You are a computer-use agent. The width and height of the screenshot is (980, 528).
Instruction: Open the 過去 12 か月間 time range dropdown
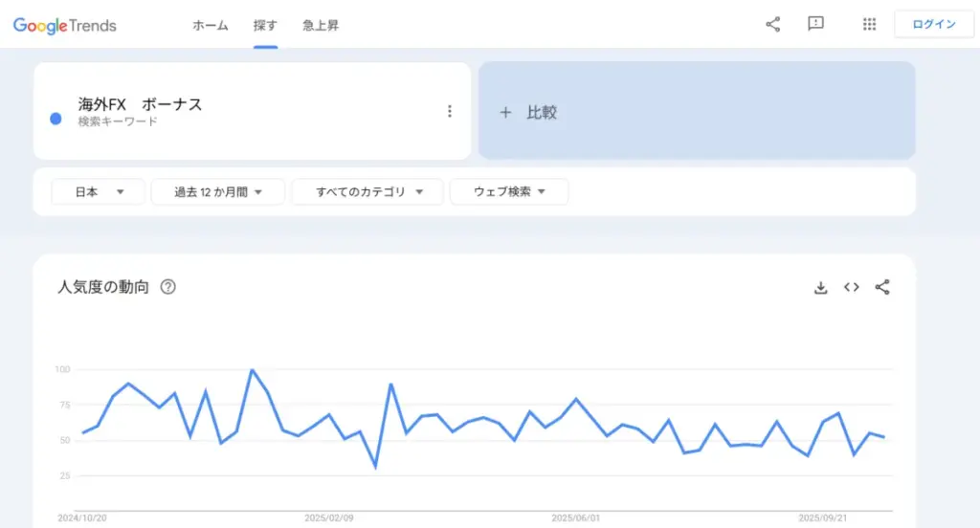tap(217, 192)
